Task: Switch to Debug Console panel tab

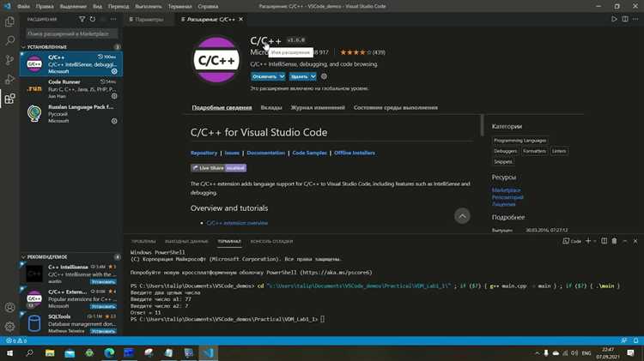Action: 272,241
